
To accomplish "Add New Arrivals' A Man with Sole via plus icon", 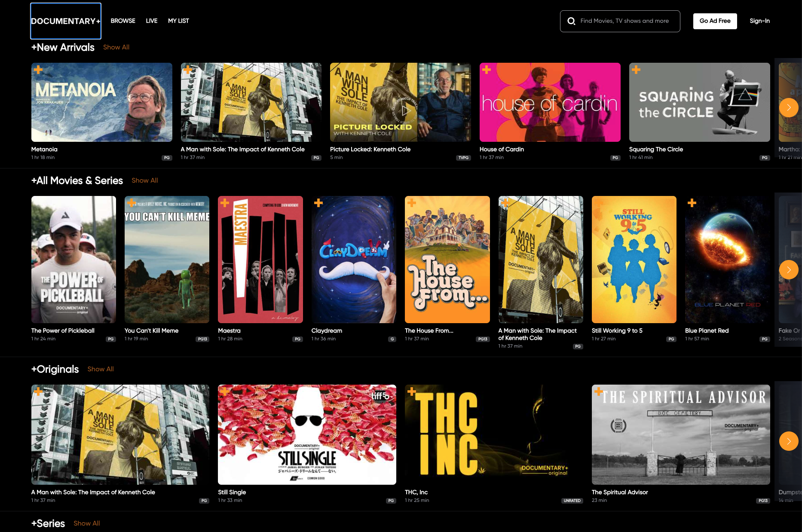I will click(x=187, y=69).
